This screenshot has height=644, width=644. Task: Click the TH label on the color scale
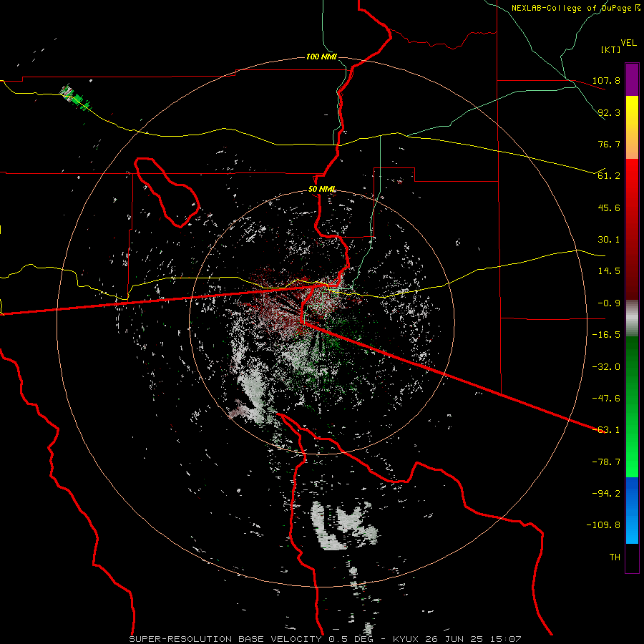coord(615,557)
